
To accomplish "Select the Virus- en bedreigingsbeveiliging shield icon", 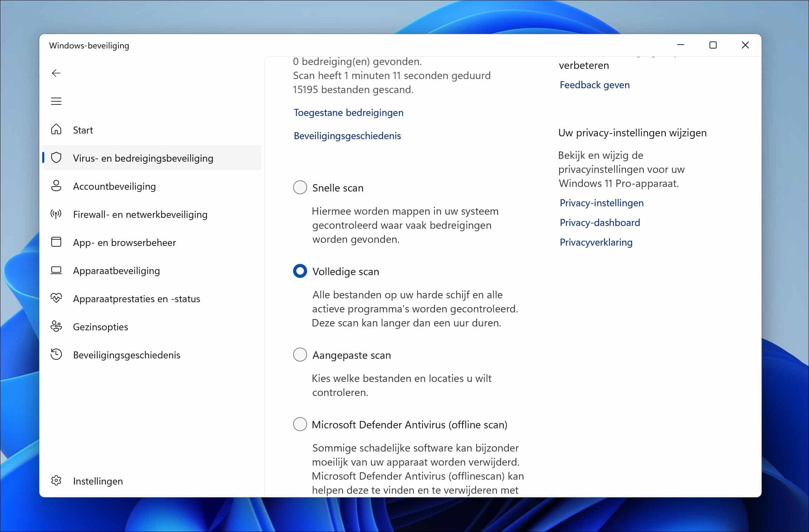I will (57, 158).
